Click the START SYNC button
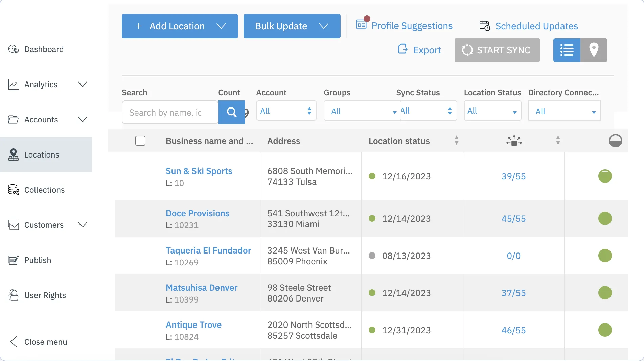Viewport: 644px width, 361px height. [497, 50]
